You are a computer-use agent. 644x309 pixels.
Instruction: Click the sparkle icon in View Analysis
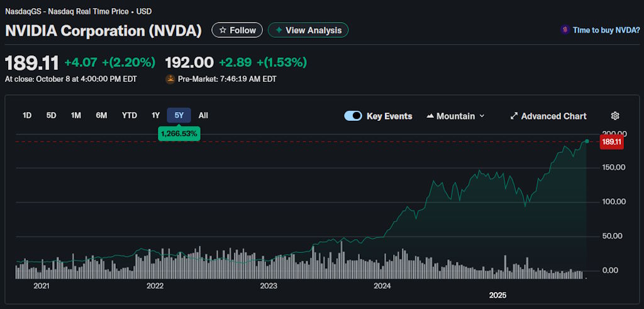pos(277,30)
